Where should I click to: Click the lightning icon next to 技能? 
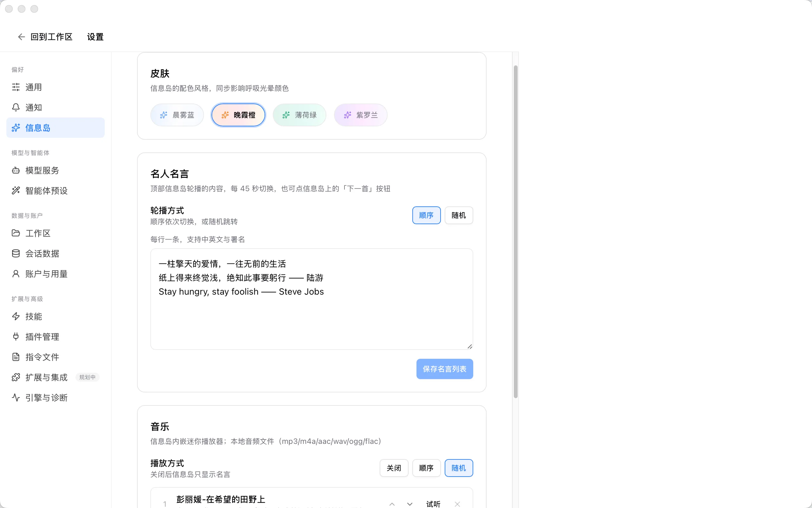pos(16,316)
